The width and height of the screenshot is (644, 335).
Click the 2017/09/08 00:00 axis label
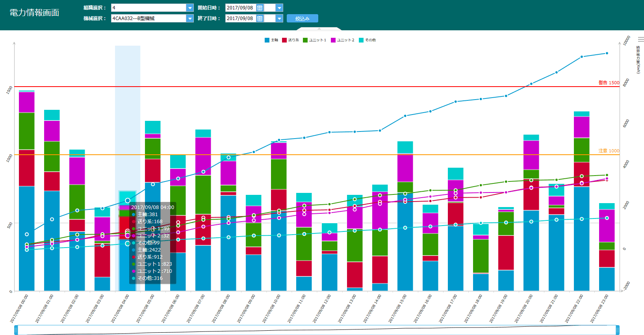(x=20, y=309)
